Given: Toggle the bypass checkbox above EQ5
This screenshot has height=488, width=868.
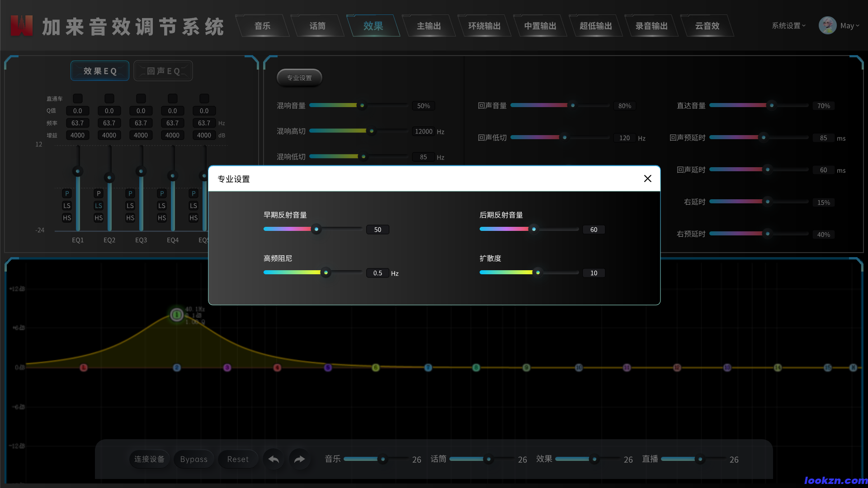Looking at the screenshot, I should pyautogui.click(x=204, y=98).
